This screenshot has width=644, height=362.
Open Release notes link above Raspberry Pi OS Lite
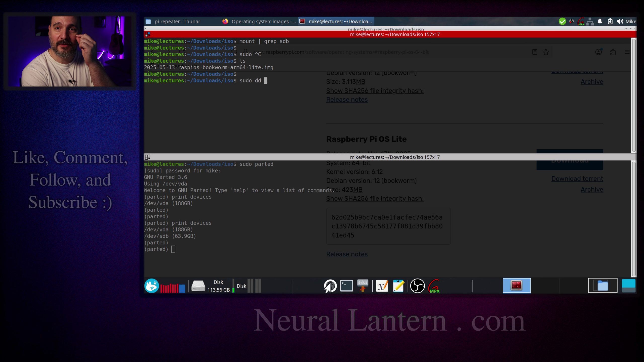pyautogui.click(x=347, y=100)
